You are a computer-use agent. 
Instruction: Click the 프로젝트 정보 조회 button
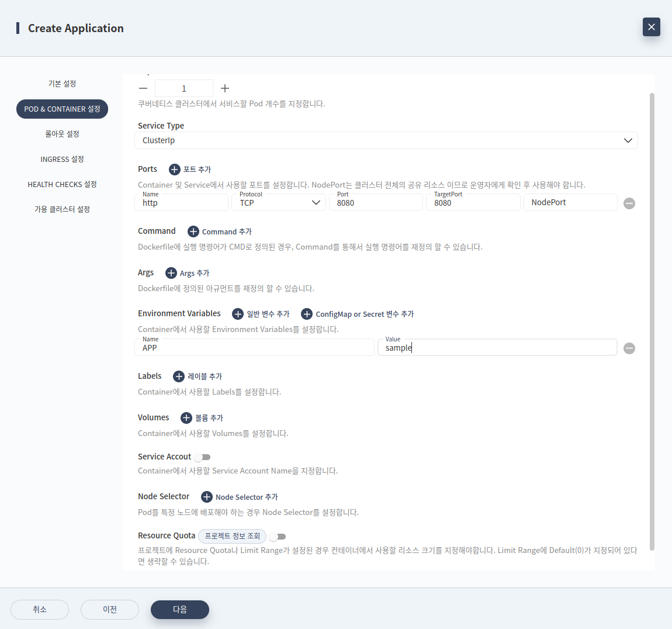pyautogui.click(x=233, y=536)
